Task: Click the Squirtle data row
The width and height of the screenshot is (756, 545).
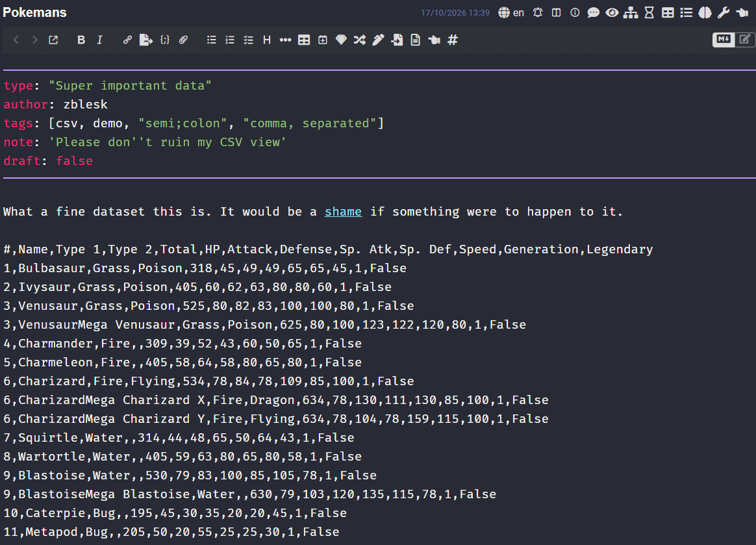Action: tap(179, 437)
